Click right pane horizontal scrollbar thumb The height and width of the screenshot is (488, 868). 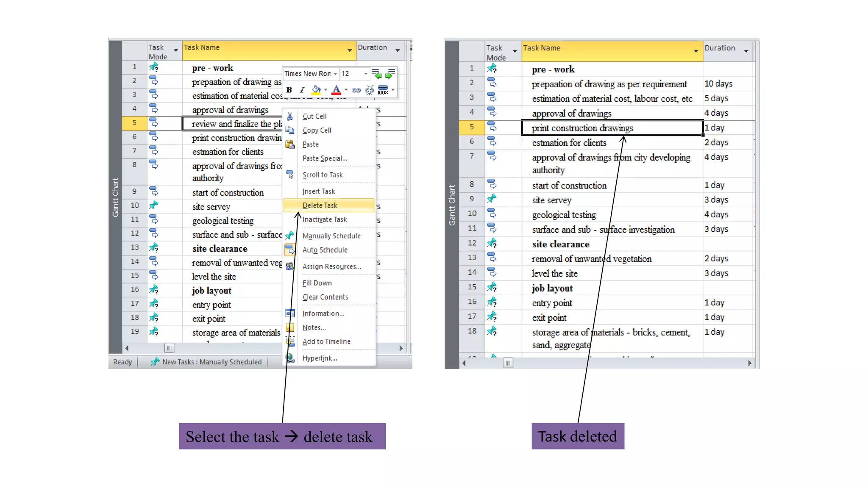[x=508, y=363]
